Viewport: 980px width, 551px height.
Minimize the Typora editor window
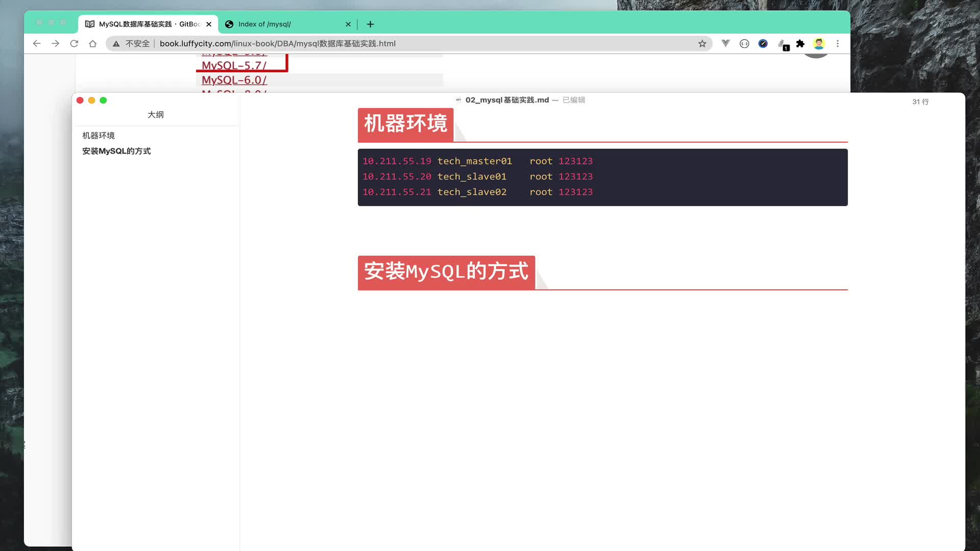pyautogui.click(x=92, y=101)
